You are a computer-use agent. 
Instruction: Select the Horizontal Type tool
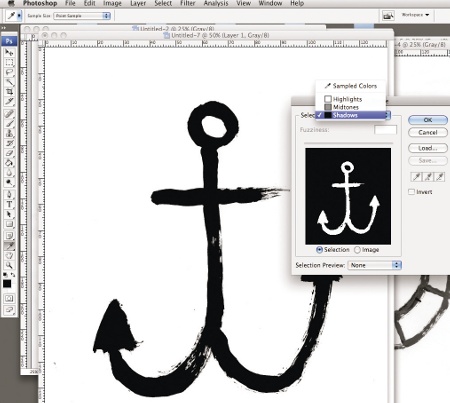tap(9, 204)
